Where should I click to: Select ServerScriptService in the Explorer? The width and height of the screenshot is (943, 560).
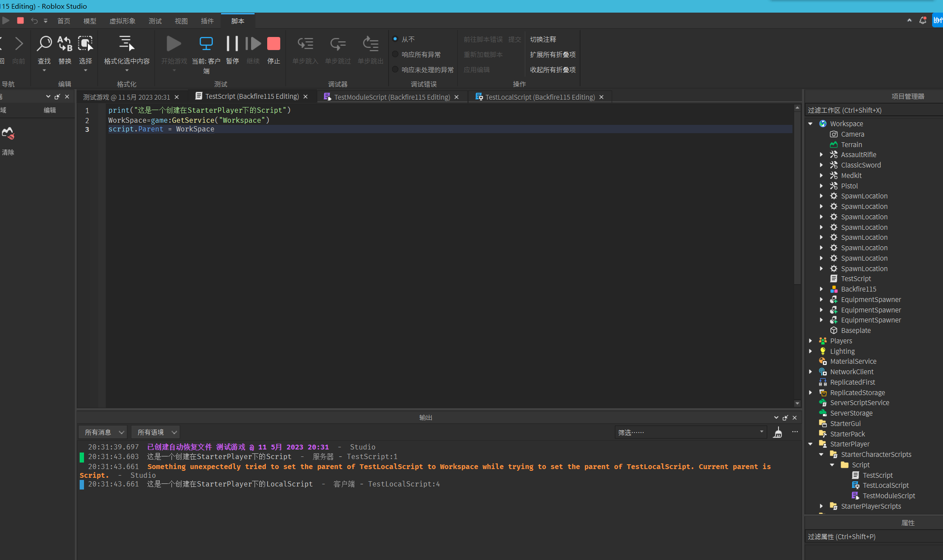859,403
